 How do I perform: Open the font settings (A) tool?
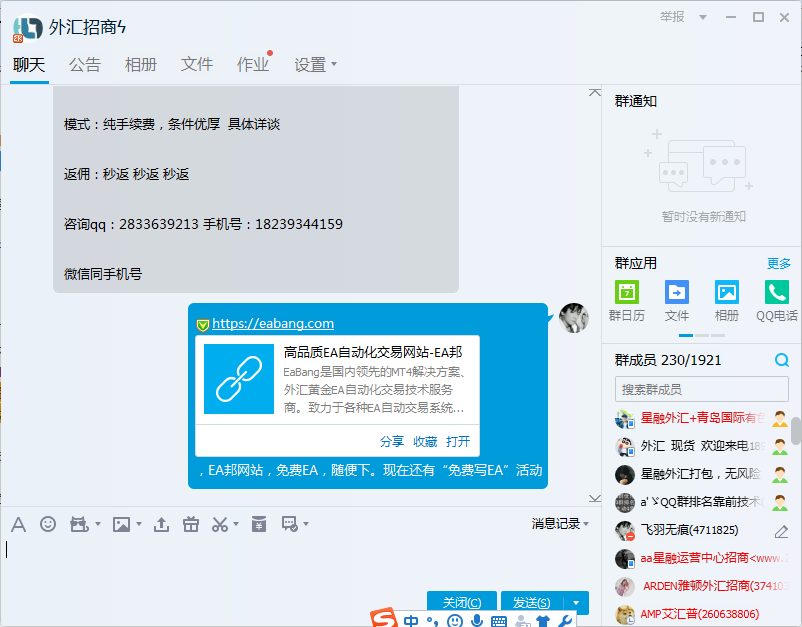(x=18, y=524)
